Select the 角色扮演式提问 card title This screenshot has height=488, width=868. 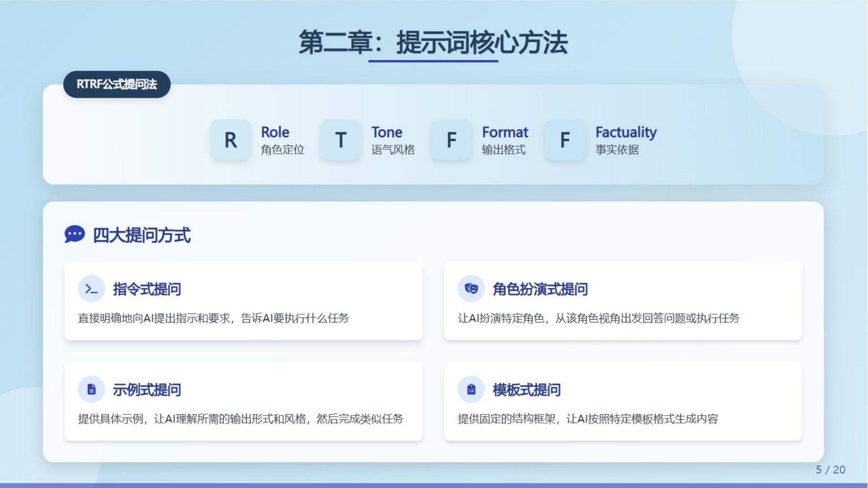(540, 289)
